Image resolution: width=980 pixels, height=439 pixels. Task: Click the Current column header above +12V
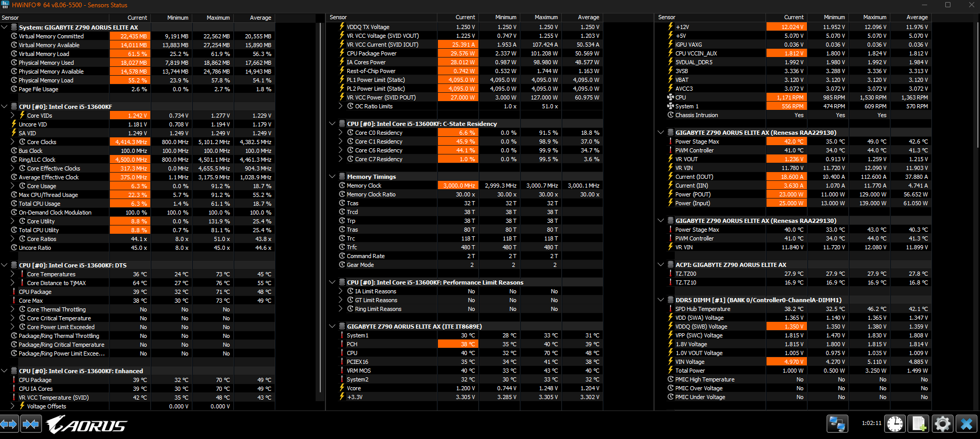[x=786, y=17]
